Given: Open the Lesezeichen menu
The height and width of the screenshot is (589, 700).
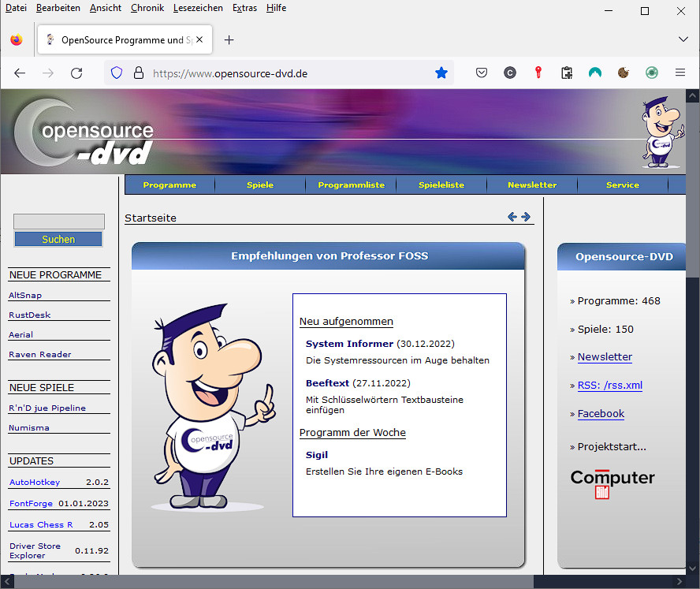Looking at the screenshot, I should (x=198, y=8).
